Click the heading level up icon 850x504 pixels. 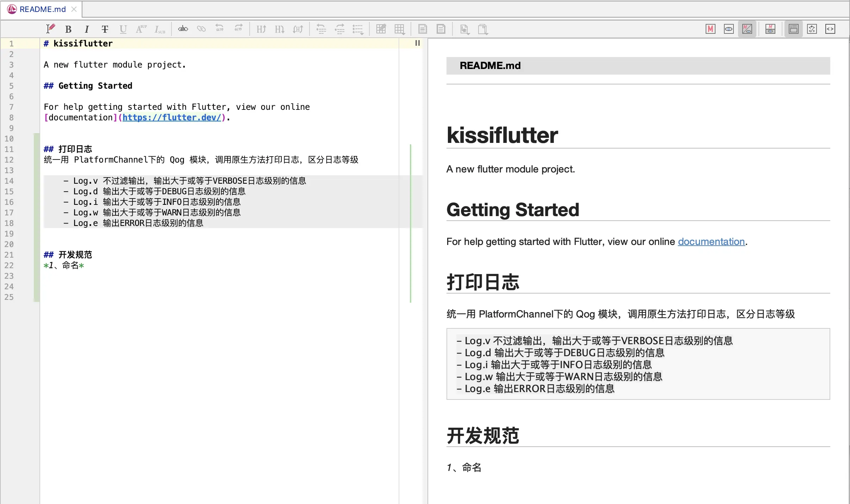pyautogui.click(x=261, y=29)
